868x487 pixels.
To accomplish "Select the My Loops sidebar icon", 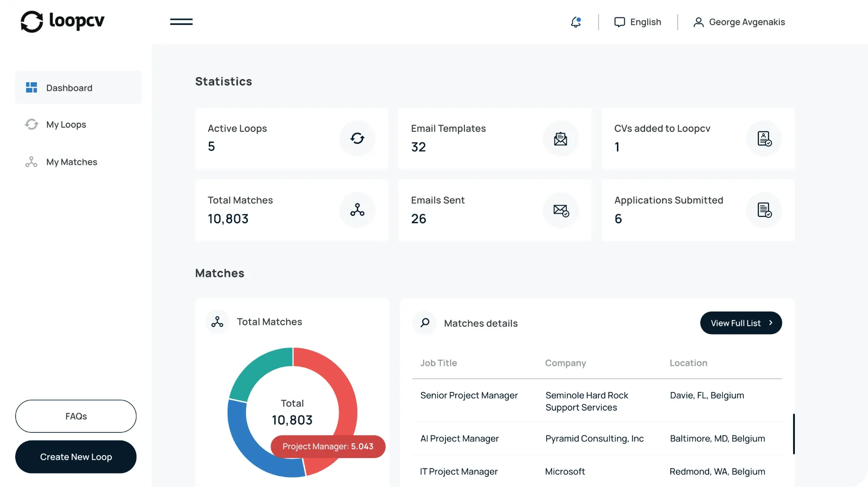I will click(x=31, y=124).
